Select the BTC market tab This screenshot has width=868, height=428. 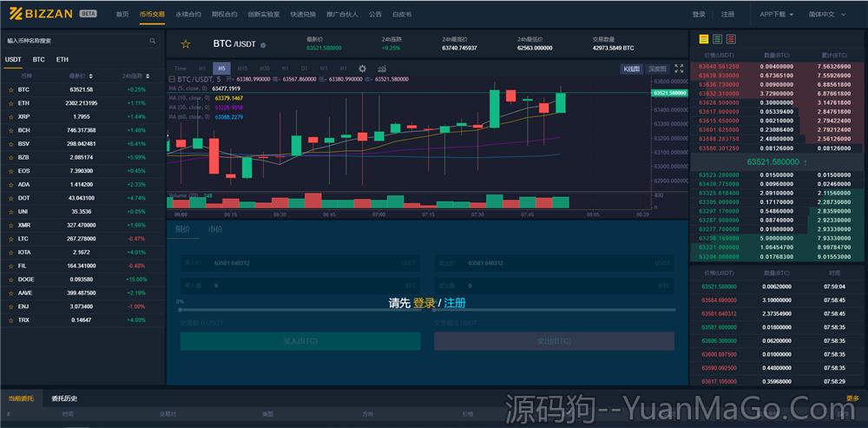point(39,59)
